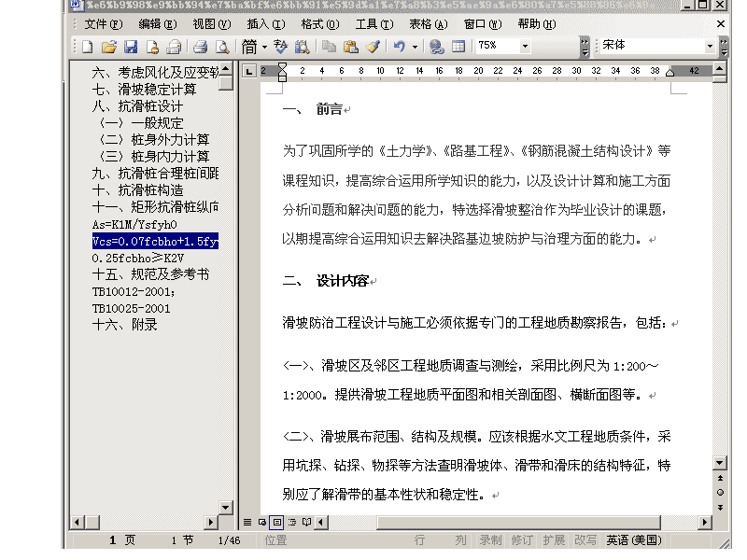Viewport: 747px width, 560px height.
Task: Open Tables and Borders icon
Action: pyautogui.click(x=458, y=47)
